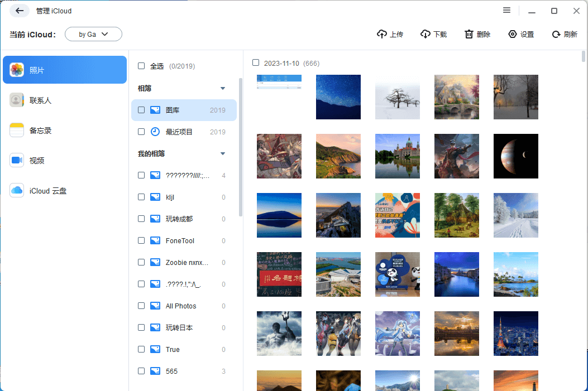Open iCloud 云盘 from the sidebar
The height and width of the screenshot is (391, 588).
click(x=65, y=190)
